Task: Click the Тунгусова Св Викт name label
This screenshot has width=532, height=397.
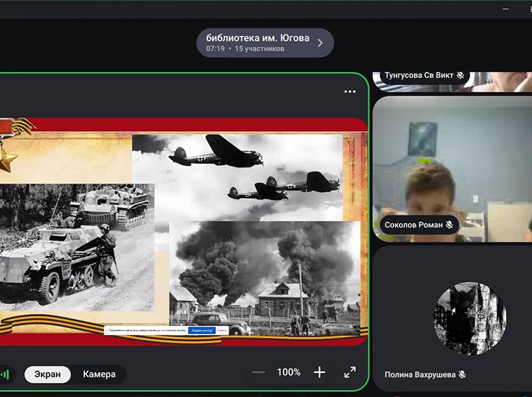Action: click(x=419, y=75)
